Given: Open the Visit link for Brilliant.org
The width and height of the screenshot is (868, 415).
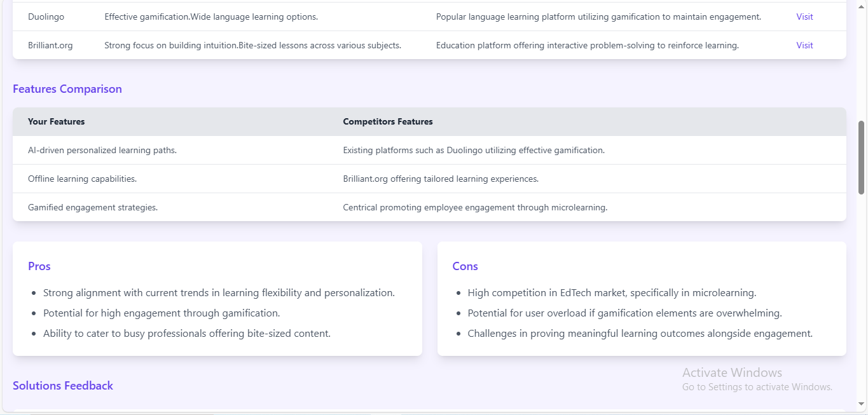Looking at the screenshot, I should click(x=804, y=46).
